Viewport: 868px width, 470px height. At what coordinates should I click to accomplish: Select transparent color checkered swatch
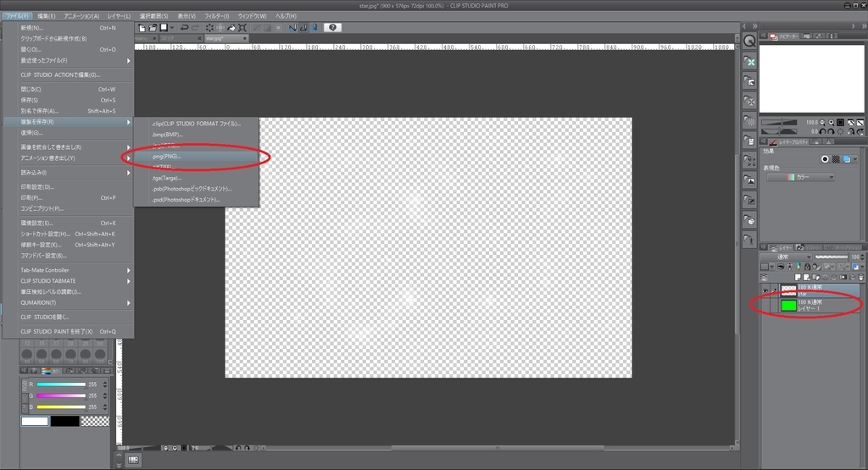pyautogui.click(x=95, y=422)
